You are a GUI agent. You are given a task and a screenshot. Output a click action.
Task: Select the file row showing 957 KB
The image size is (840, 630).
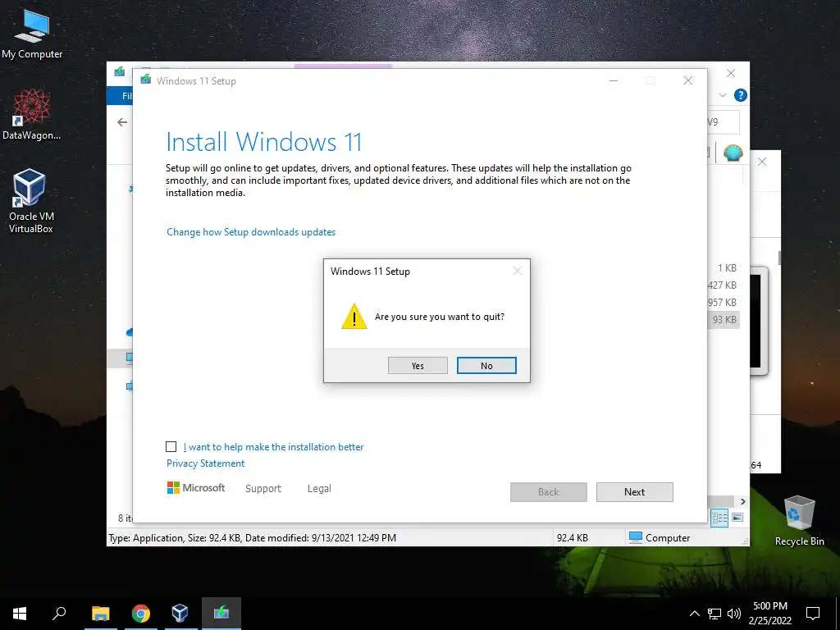pyautogui.click(x=723, y=302)
